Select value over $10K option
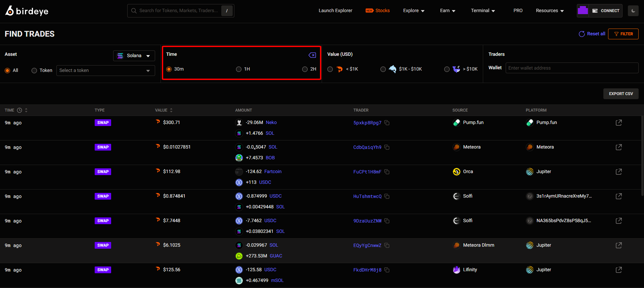This screenshot has height=288, width=644. click(x=447, y=69)
